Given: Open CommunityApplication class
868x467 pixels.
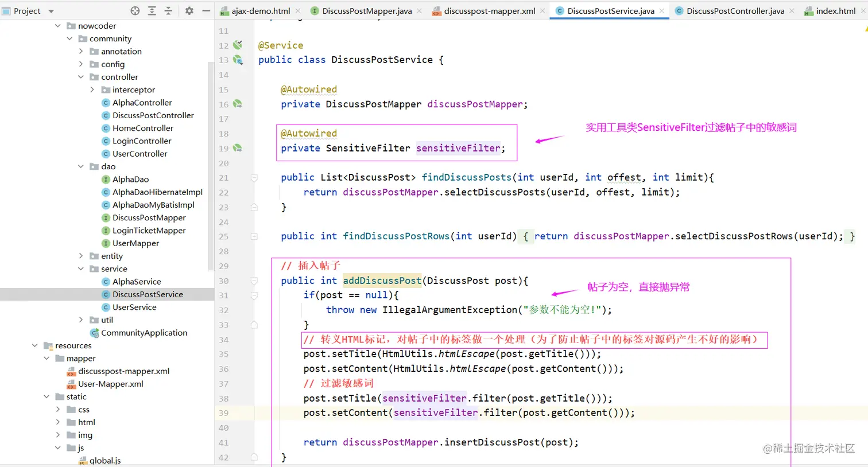Looking at the screenshot, I should click(x=144, y=333).
